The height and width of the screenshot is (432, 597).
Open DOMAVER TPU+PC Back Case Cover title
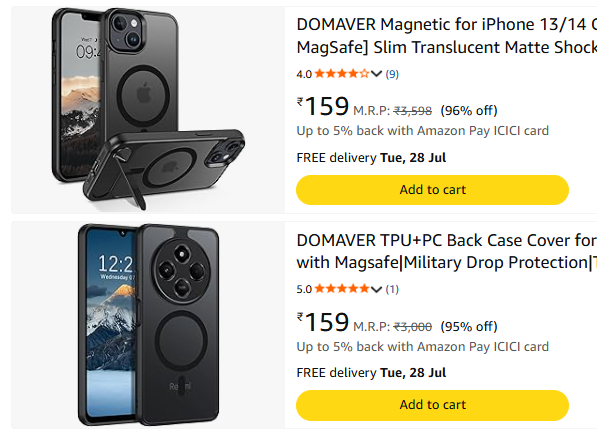tap(447, 251)
